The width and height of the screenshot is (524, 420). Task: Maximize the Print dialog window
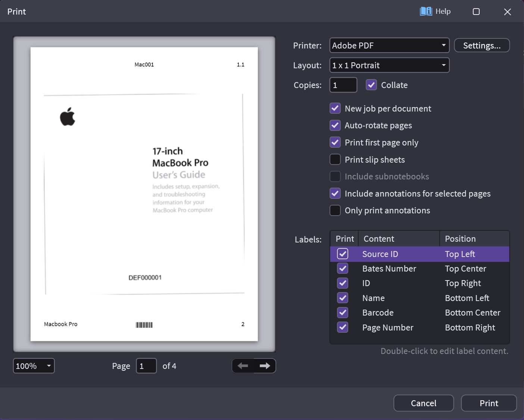[476, 12]
